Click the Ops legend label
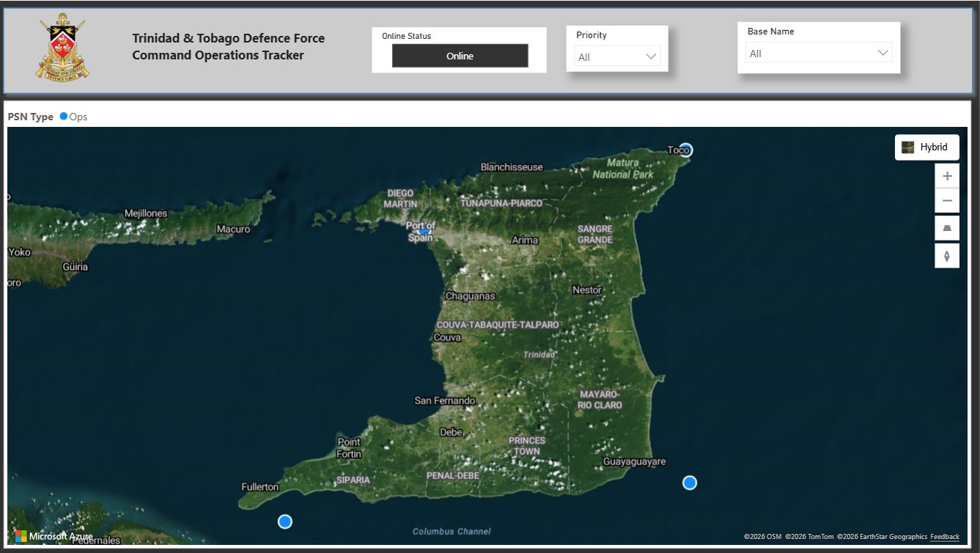This screenshot has width=980, height=553. coord(78,117)
